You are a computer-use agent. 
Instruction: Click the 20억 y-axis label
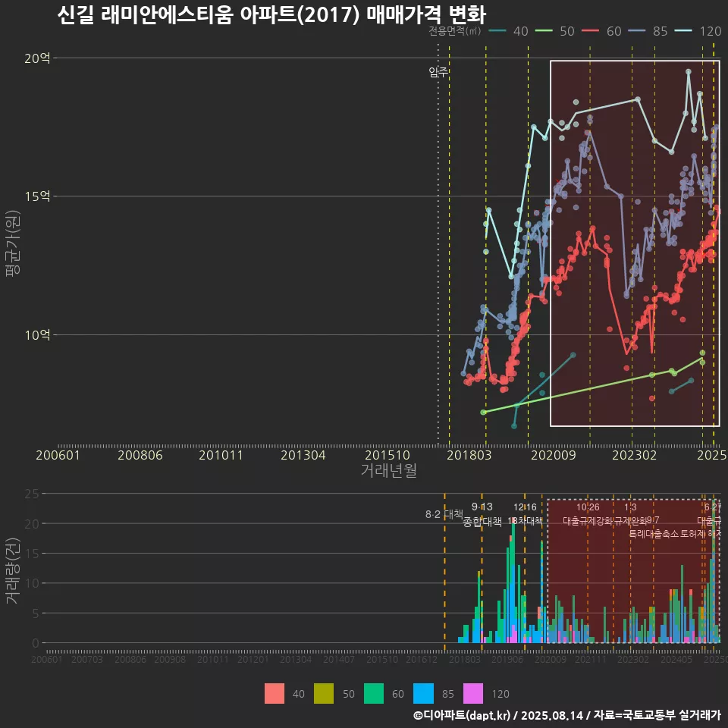(37, 58)
